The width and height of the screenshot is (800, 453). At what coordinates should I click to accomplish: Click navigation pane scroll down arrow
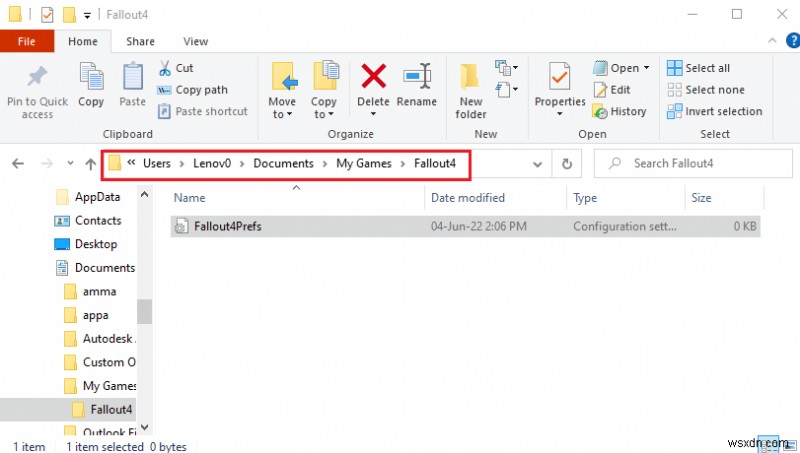144,427
